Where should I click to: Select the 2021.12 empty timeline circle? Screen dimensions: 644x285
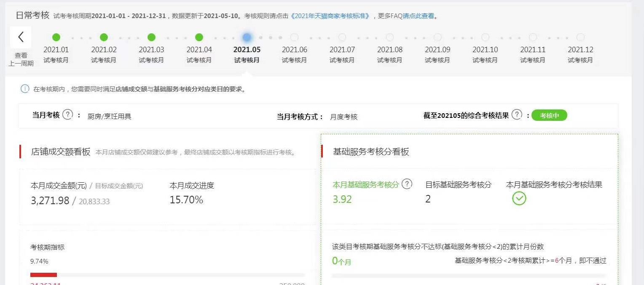[x=580, y=37]
